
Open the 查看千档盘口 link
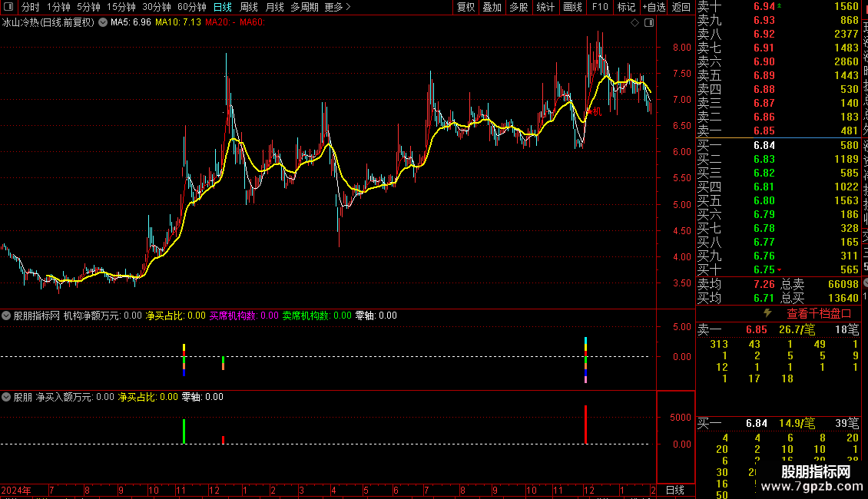click(819, 314)
